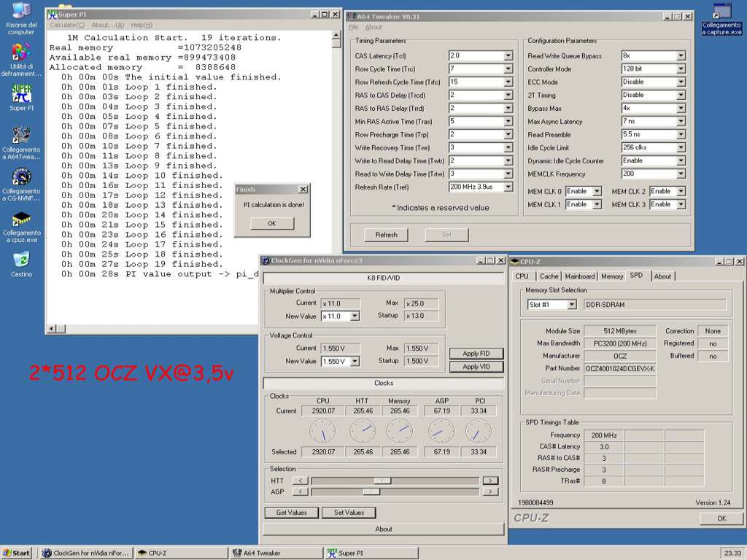Open Calculate menu in Super PI

67,25
